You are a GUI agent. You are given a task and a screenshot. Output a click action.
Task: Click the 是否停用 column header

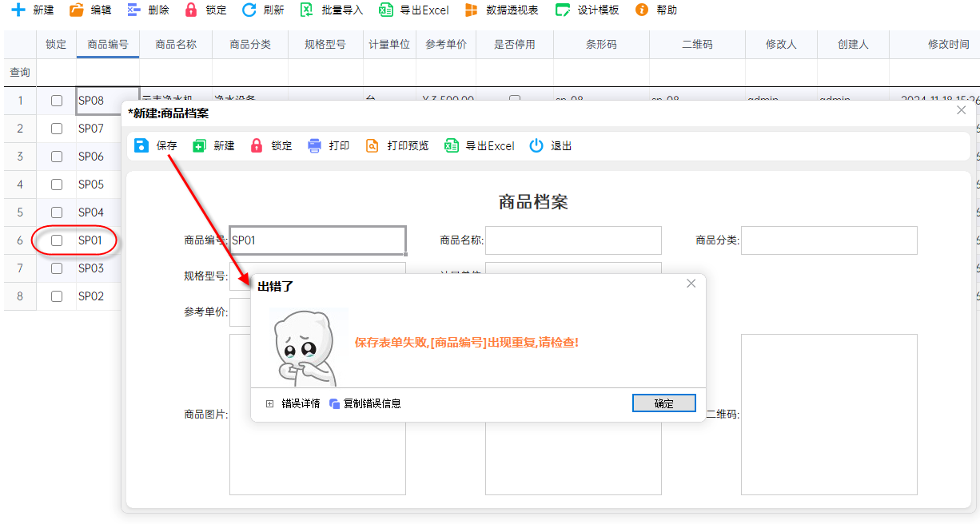click(515, 45)
